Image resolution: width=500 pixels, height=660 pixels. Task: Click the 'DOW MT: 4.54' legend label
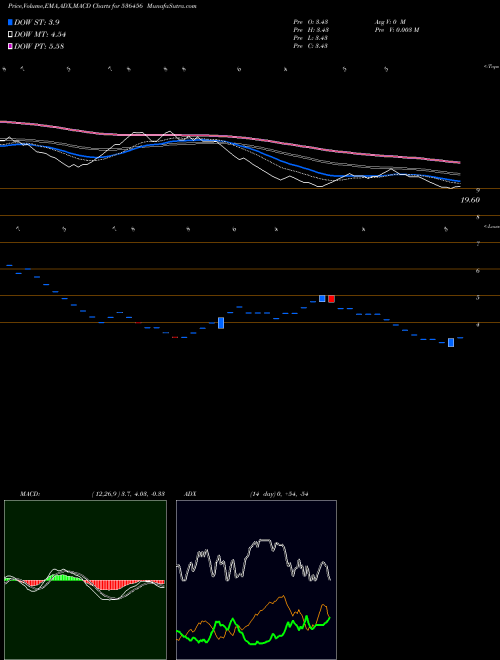(40, 35)
